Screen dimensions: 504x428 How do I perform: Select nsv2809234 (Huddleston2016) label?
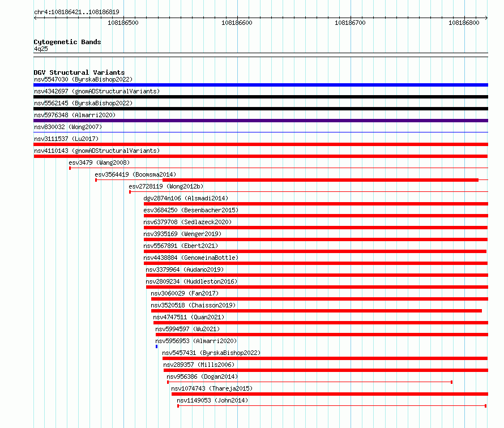click(191, 281)
